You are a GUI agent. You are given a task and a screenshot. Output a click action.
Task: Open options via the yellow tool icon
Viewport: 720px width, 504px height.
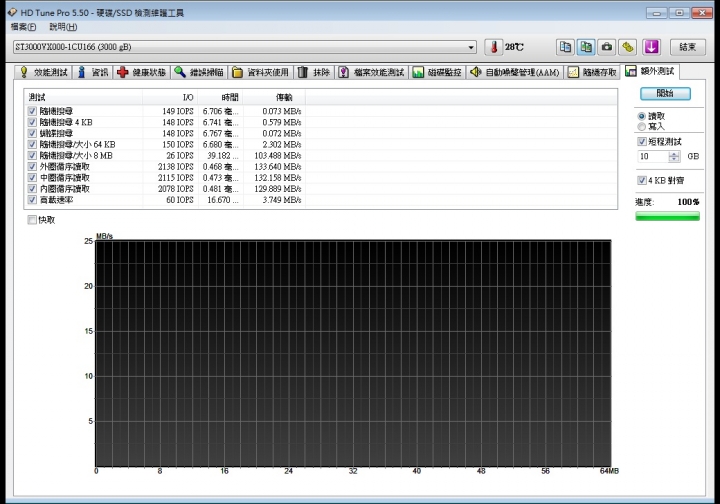point(628,47)
